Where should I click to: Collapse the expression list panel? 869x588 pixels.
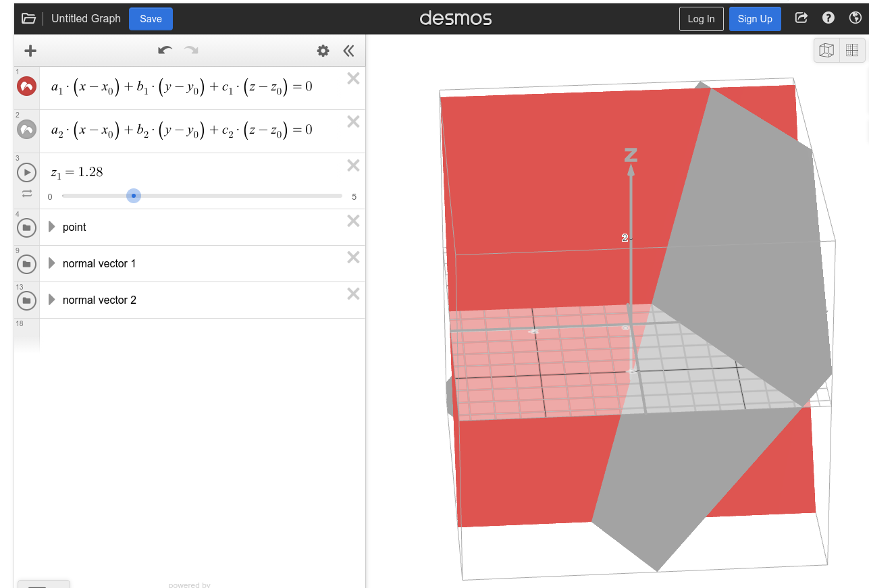click(x=348, y=51)
